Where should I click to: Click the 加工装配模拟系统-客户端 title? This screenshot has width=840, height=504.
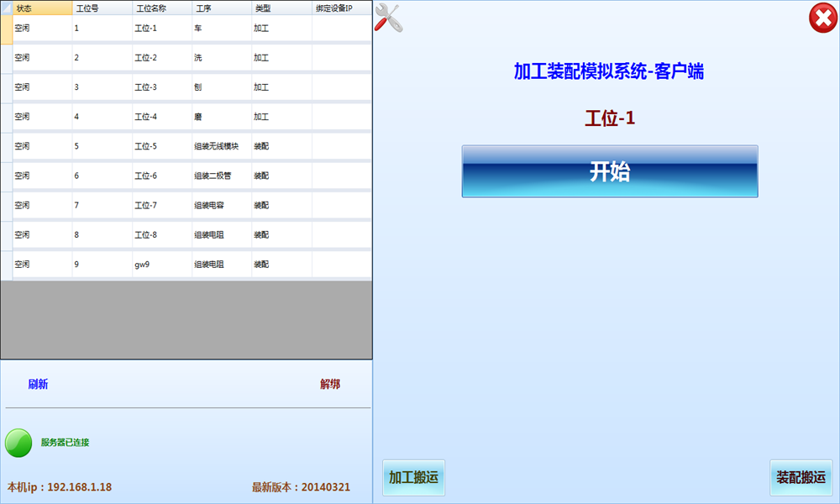608,71
